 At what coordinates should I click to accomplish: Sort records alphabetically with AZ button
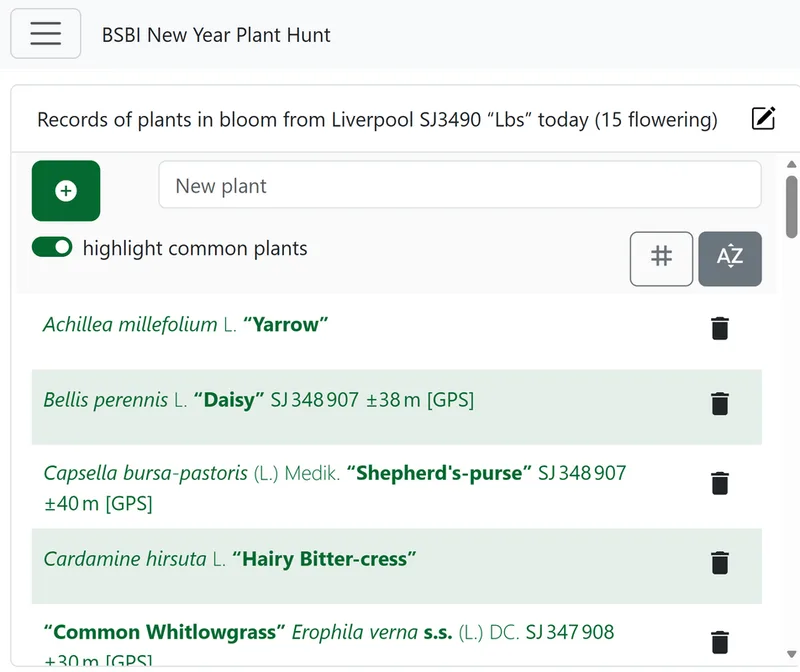point(730,259)
